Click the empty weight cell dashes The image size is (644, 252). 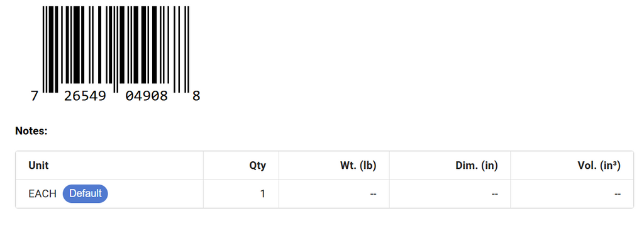373,194
